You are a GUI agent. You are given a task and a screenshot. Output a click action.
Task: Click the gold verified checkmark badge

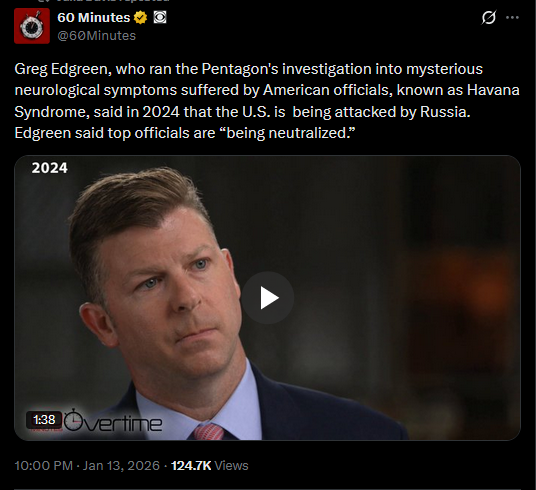140,17
